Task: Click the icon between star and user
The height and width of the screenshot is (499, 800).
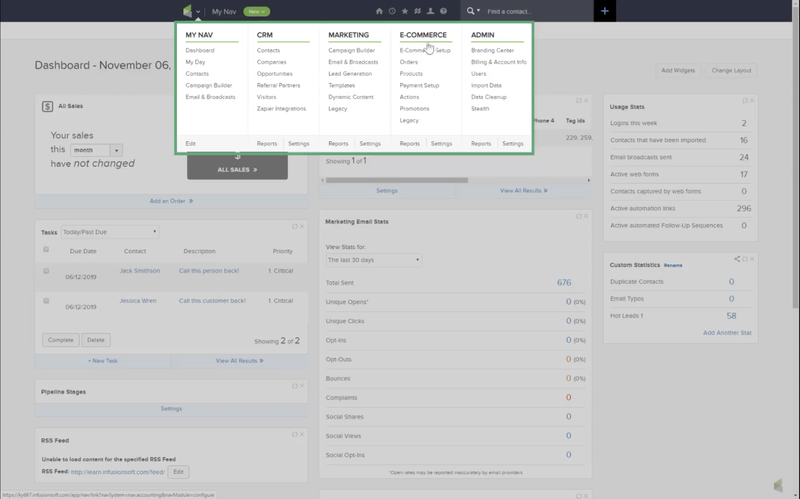Action: [418, 11]
